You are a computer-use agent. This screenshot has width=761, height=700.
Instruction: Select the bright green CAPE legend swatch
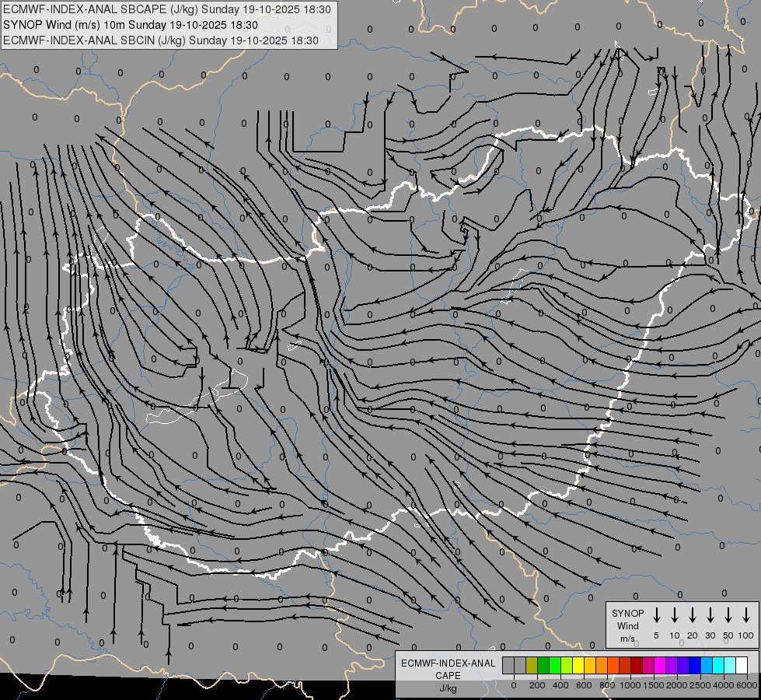click(x=555, y=665)
